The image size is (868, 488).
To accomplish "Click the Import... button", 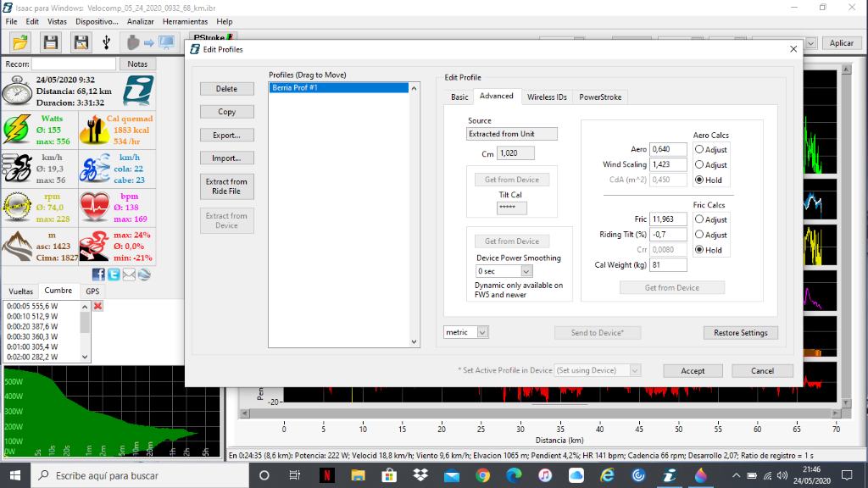I will pyautogui.click(x=227, y=158).
